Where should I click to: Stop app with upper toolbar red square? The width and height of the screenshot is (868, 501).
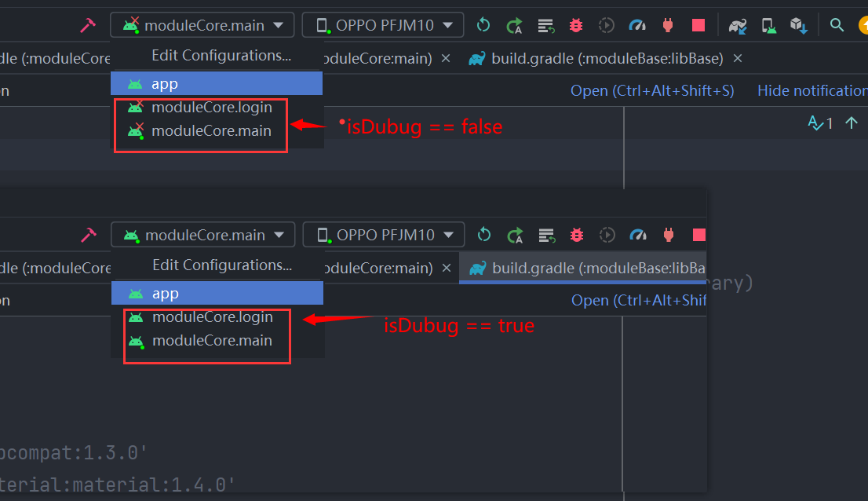pos(698,25)
